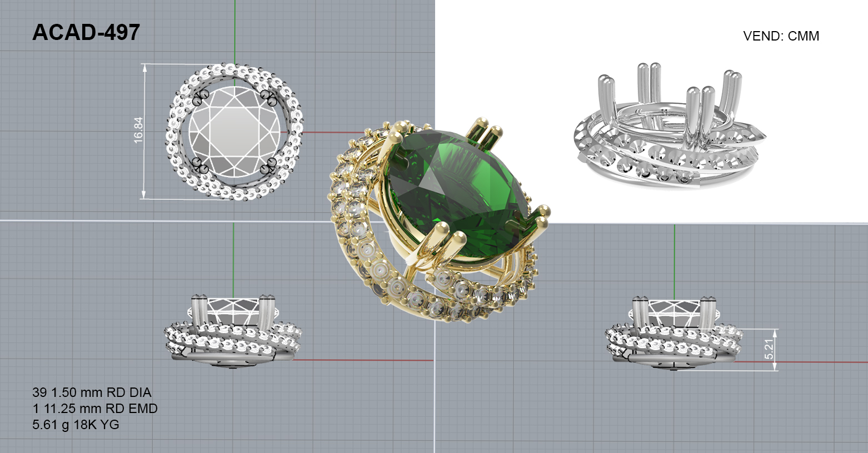
Task: Click the side-view drawing without a dimension
Action: [x=233, y=332]
